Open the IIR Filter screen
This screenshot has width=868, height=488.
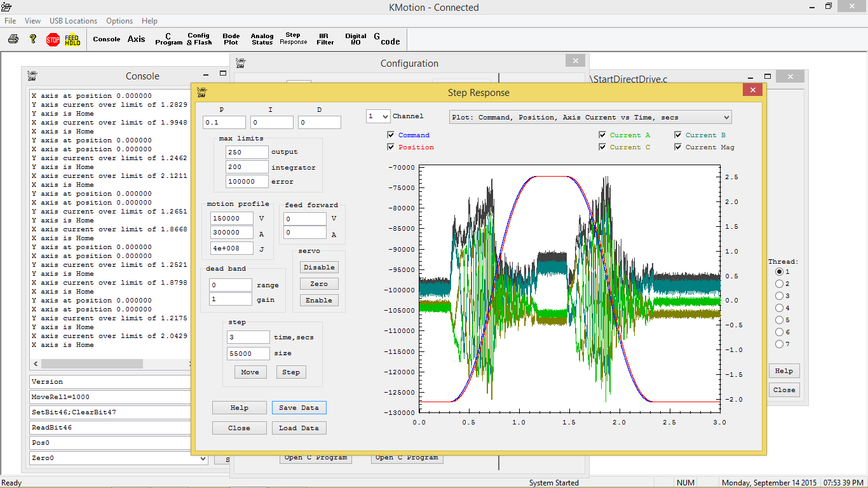(325, 39)
